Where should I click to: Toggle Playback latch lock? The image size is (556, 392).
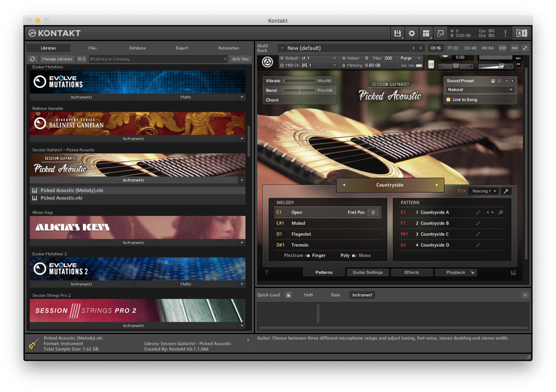coord(472,273)
